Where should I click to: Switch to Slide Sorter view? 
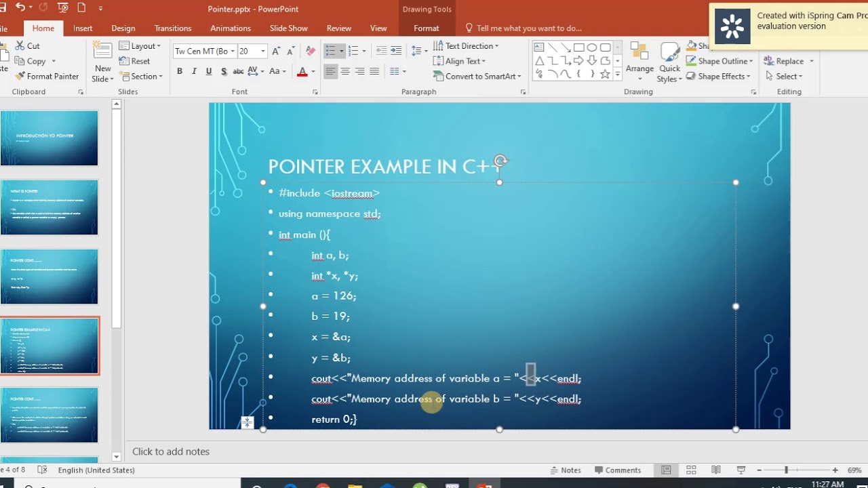tap(691, 470)
